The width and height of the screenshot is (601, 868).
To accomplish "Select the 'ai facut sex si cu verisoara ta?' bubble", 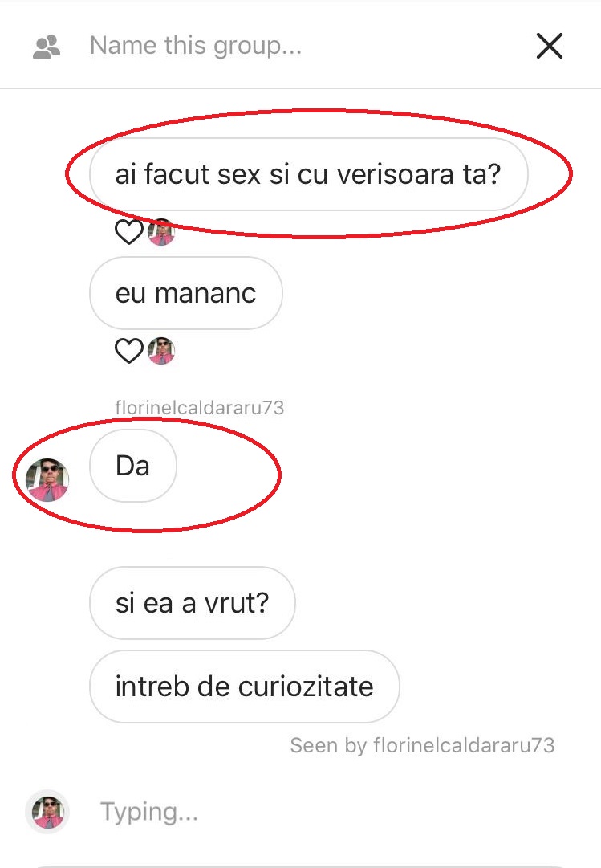I will pos(308,174).
